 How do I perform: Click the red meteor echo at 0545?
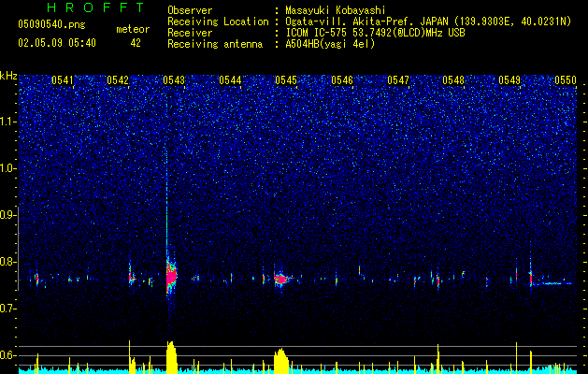281,279
